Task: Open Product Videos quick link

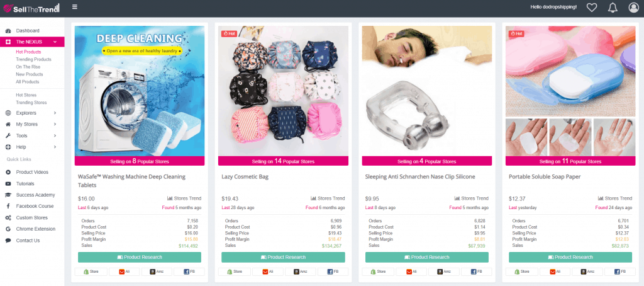Action: click(x=32, y=172)
